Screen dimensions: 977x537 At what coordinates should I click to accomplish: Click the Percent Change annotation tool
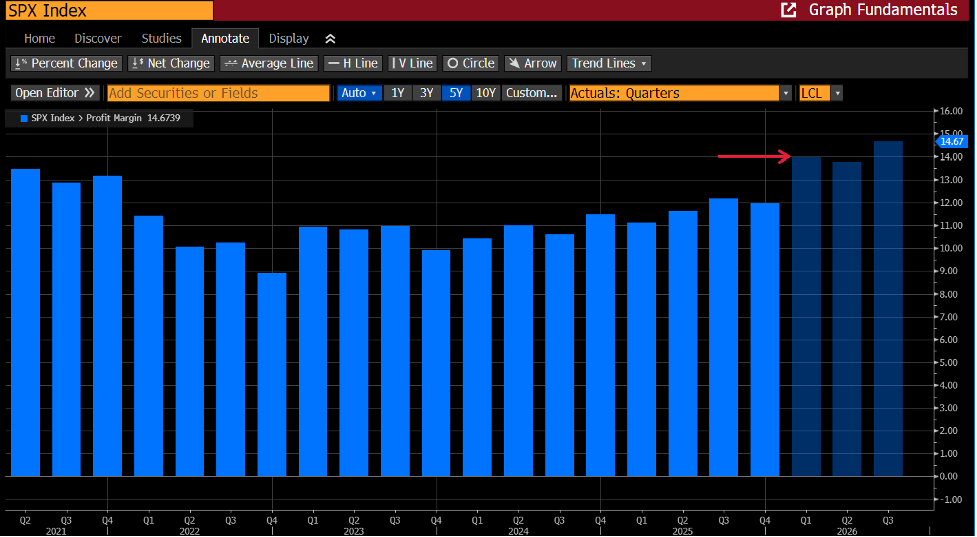66,64
